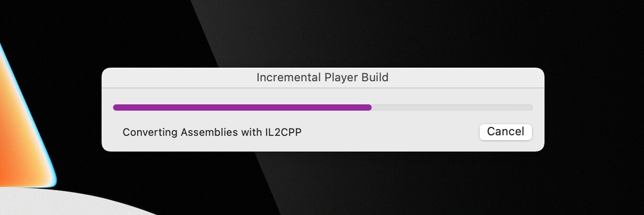
Task: Click the right end of the purple progress fill
Action: [x=369, y=107]
